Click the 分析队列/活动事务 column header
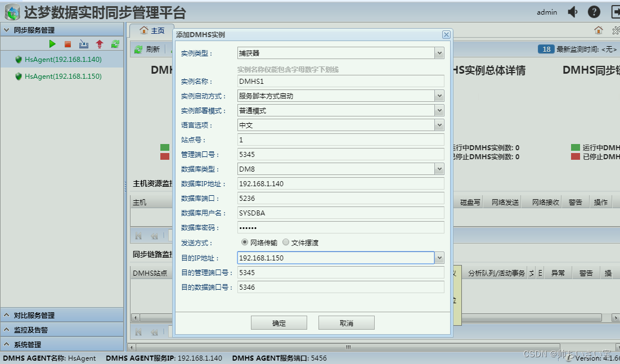Viewport: 620px width, 364px height. click(x=496, y=273)
